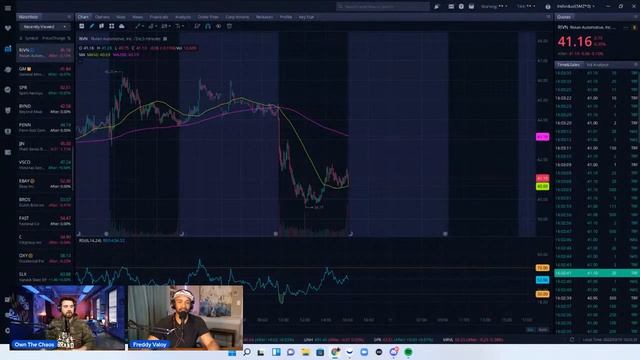The width and height of the screenshot is (640, 360).
Task: Open the four-square grid layout icon
Action: [111, 26]
